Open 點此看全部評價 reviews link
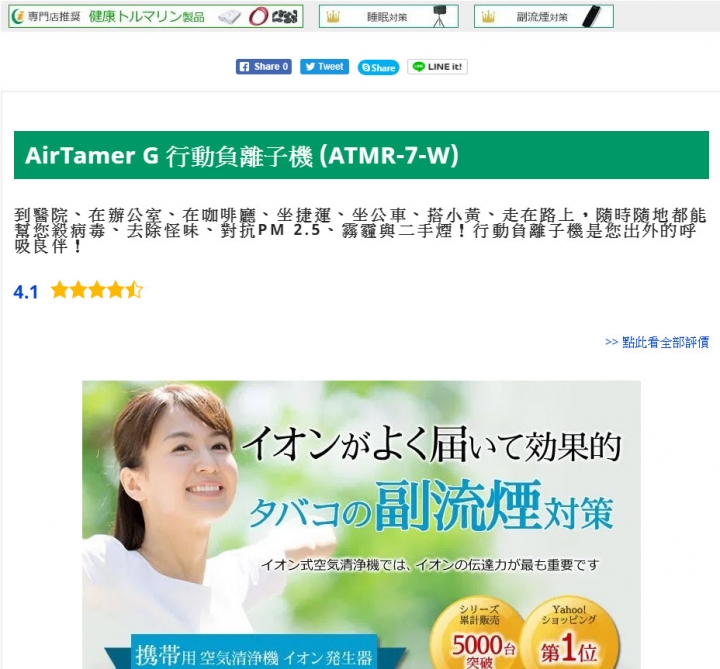This screenshot has width=720, height=669. tap(657, 342)
